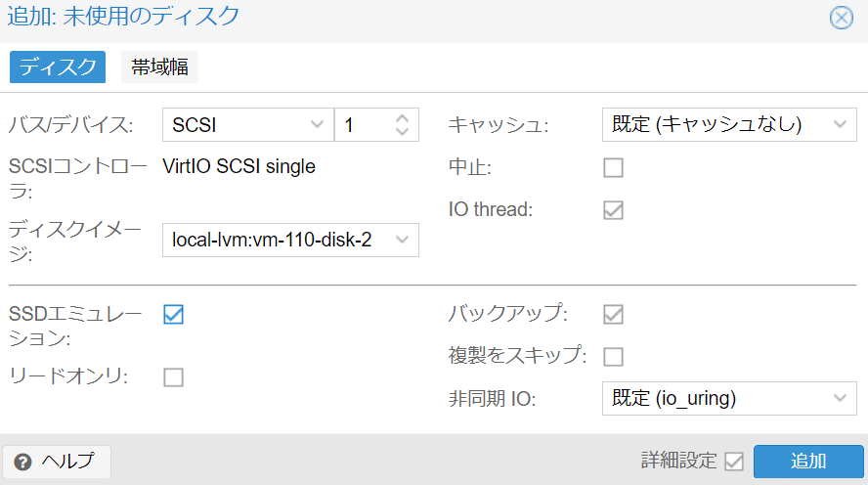868x485 pixels.
Task: Decrement the device number down arrow
Action: [x=403, y=131]
